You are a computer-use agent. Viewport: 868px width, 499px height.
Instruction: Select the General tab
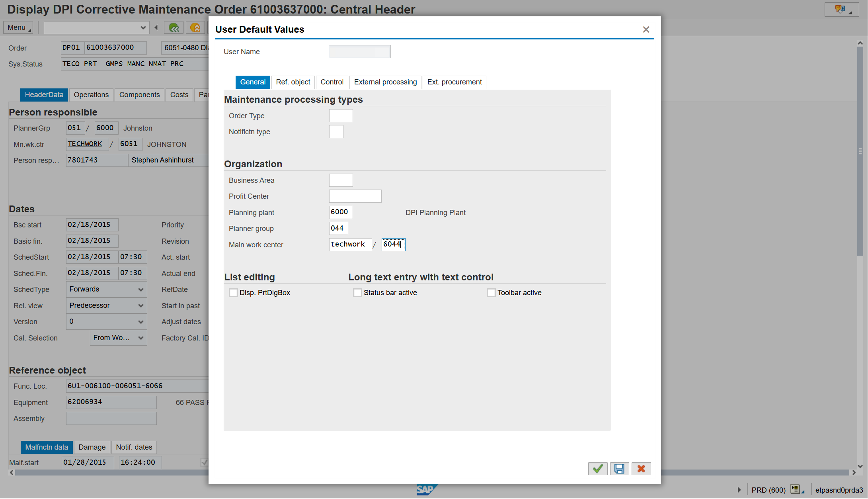(x=253, y=82)
